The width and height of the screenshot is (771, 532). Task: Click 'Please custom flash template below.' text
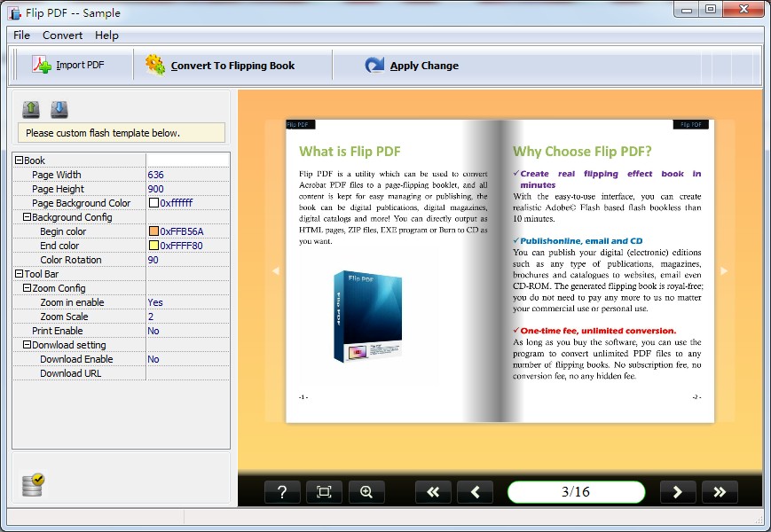click(103, 133)
